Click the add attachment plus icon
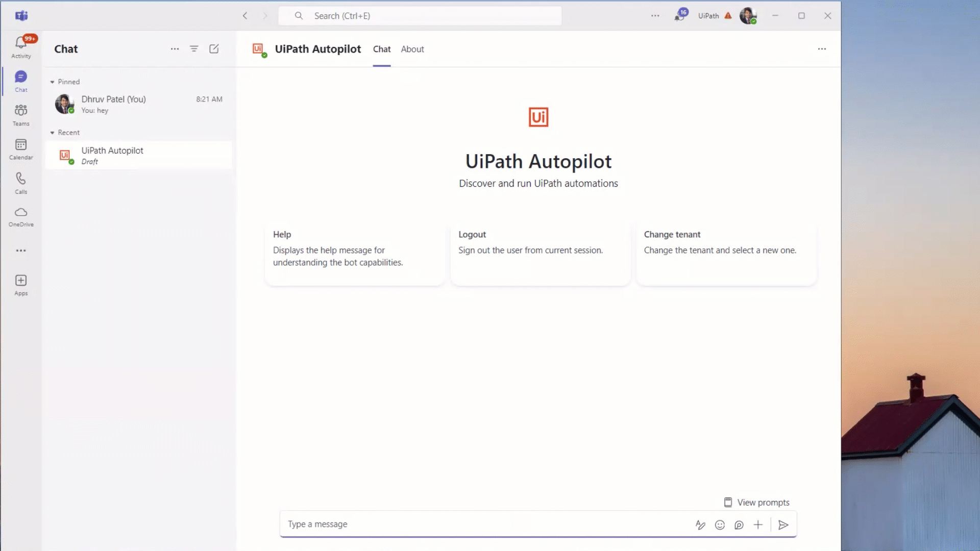 (x=758, y=524)
